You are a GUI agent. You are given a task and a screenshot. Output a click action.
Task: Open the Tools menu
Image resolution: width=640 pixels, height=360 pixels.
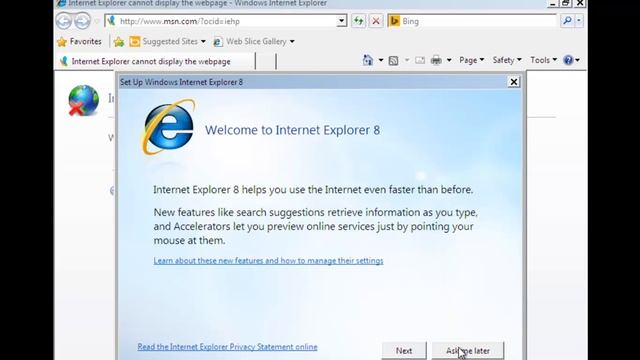click(x=543, y=60)
